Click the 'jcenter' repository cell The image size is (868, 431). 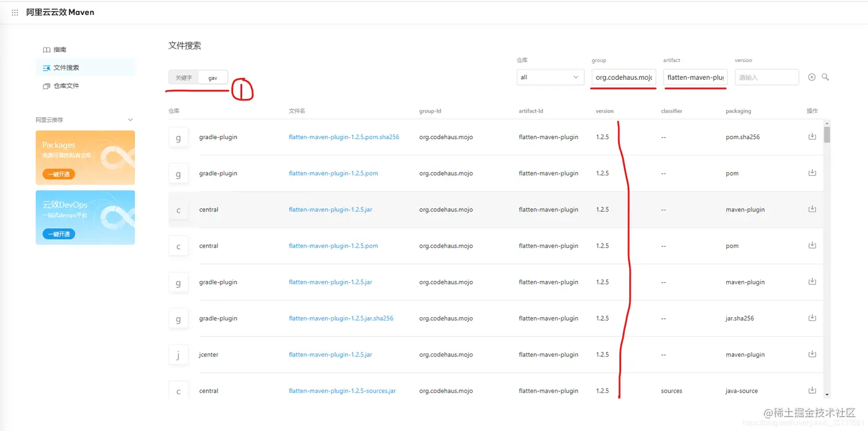tap(208, 355)
